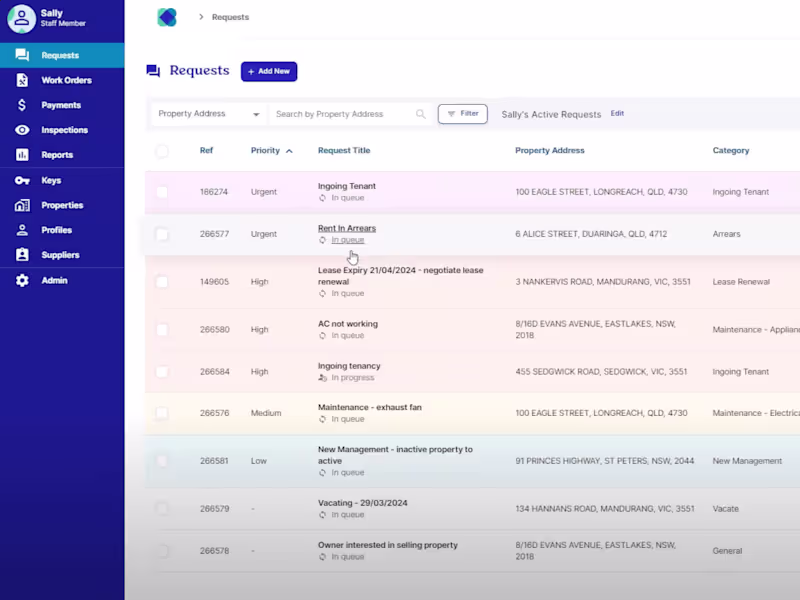Click In queue icon under New Management request
800x600 pixels.
(x=322, y=473)
